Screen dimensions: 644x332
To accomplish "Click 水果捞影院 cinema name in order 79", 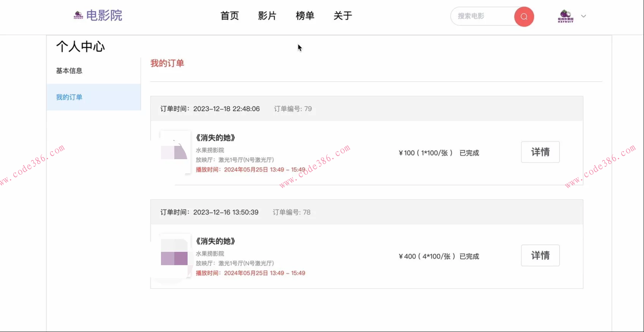I will [x=210, y=150].
